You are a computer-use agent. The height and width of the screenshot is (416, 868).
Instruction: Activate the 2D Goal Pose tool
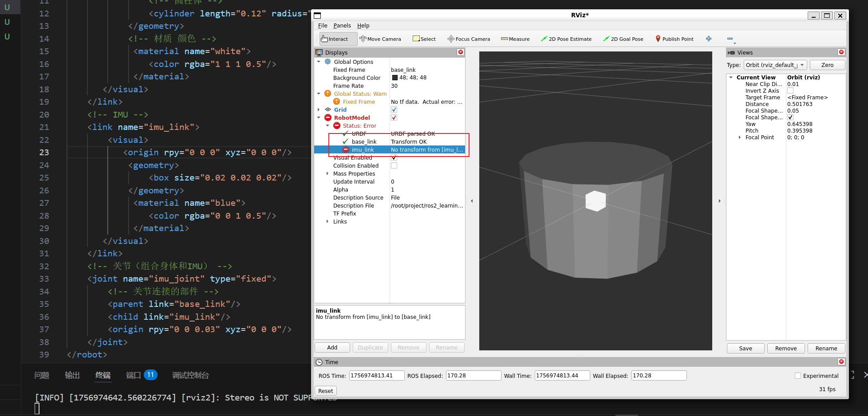click(x=623, y=39)
